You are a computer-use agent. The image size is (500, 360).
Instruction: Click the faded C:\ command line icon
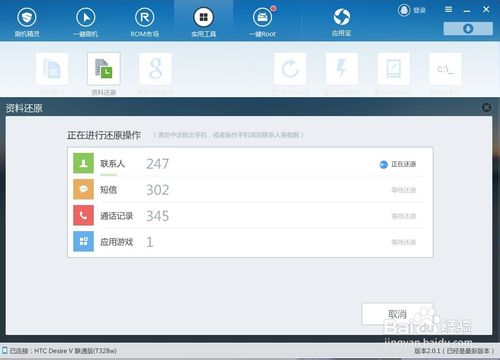click(x=445, y=69)
